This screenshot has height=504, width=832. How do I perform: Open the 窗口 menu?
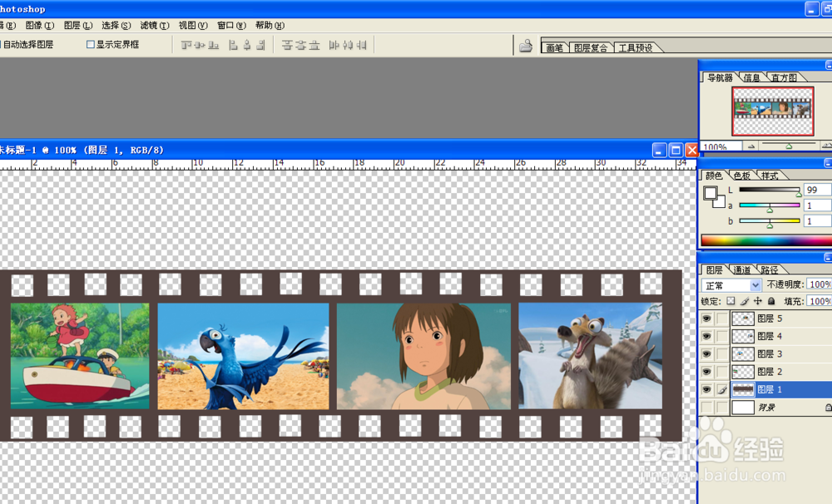click(231, 26)
